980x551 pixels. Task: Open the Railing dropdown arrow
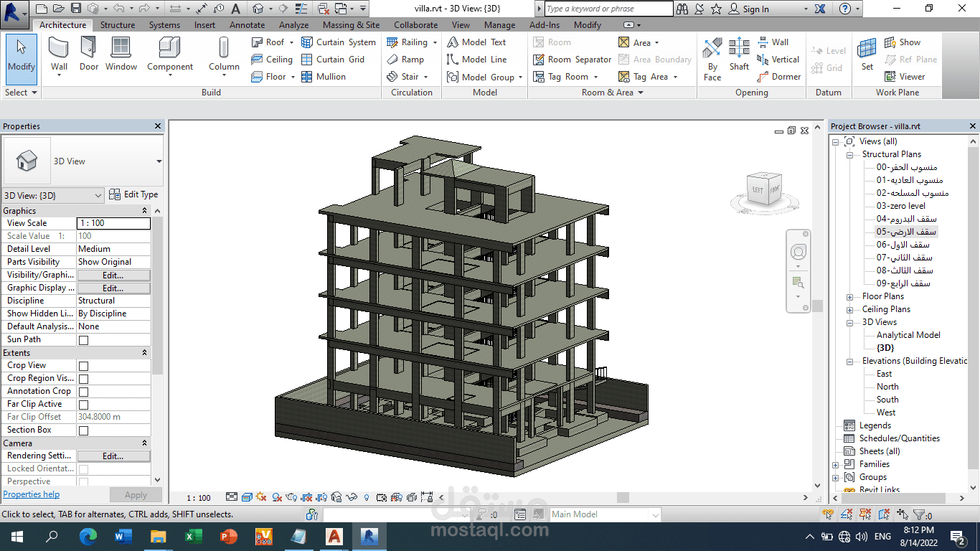pos(435,42)
